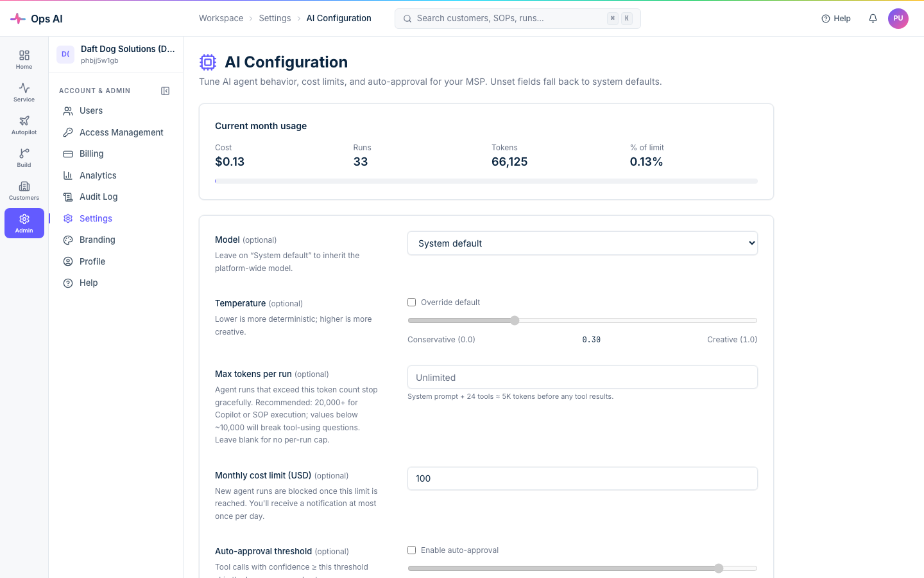Click the search magnifier icon
Image resolution: width=924 pixels, height=578 pixels.
[407, 19]
